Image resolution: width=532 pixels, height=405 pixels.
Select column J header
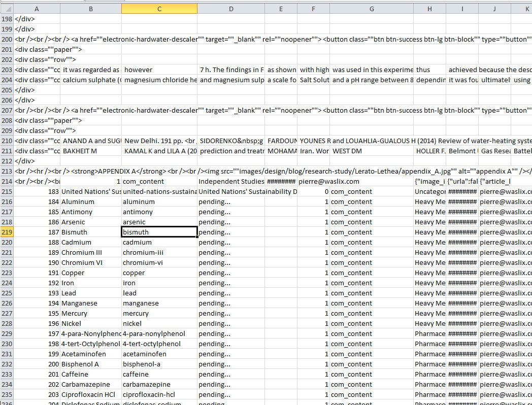tap(494, 9)
